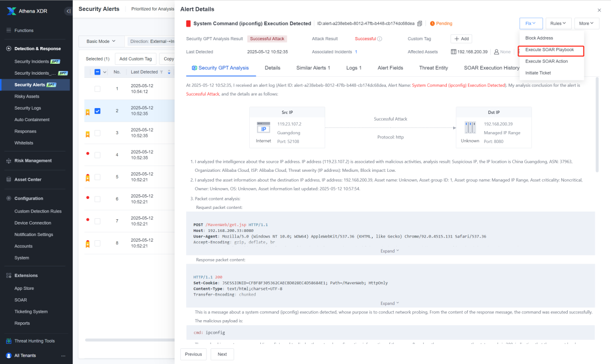Switch to the Similar Alerts 1 tab
The height and width of the screenshot is (364, 611).
(x=313, y=68)
